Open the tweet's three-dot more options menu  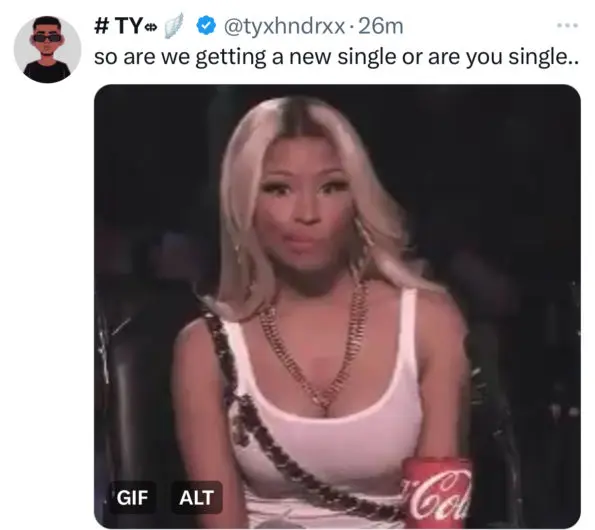(x=568, y=26)
